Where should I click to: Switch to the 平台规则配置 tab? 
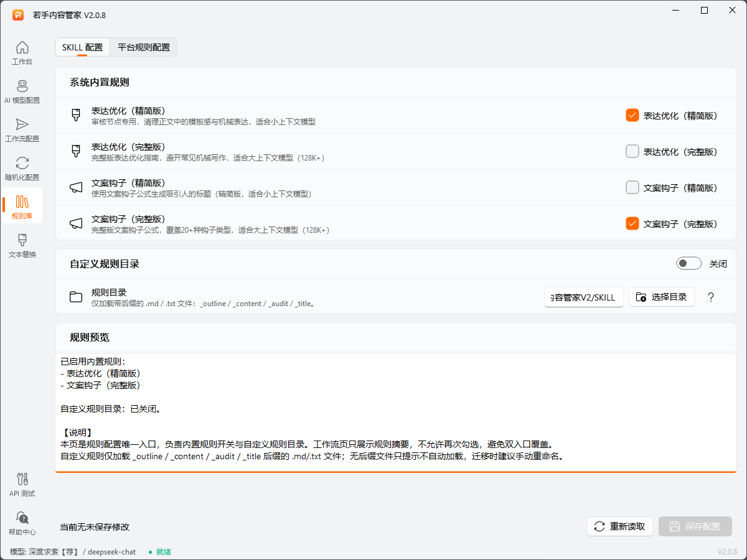pos(144,47)
